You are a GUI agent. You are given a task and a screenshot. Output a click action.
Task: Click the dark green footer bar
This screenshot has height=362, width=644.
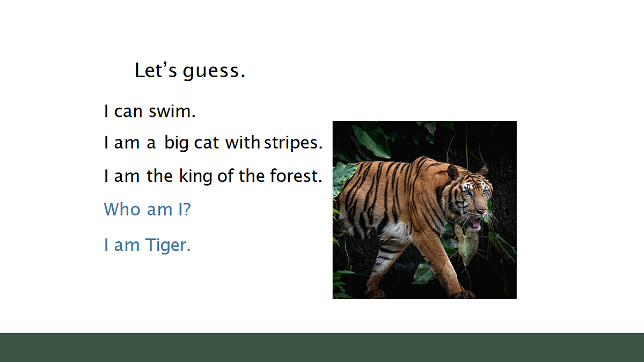coord(322,348)
